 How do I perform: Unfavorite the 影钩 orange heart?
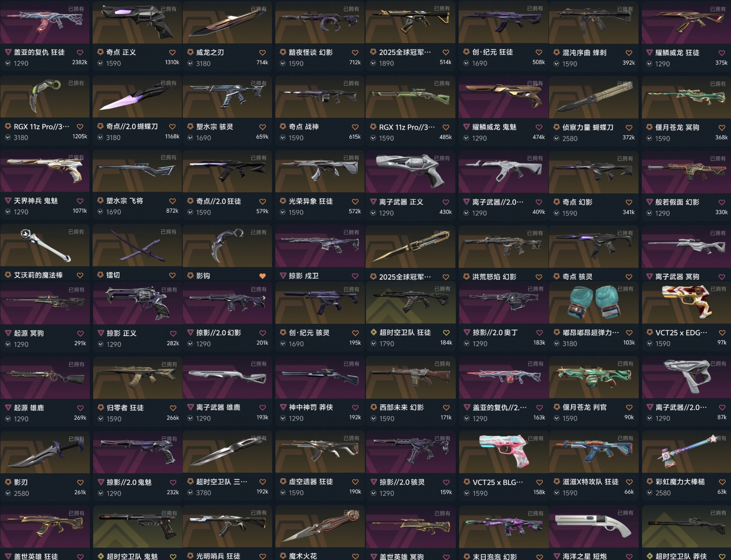[x=262, y=276]
